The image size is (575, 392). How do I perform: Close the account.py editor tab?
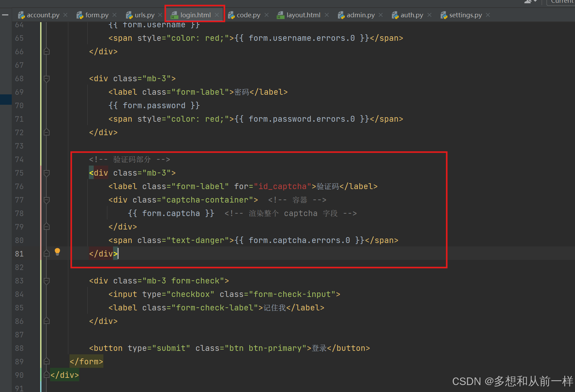[x=65, y=15]
